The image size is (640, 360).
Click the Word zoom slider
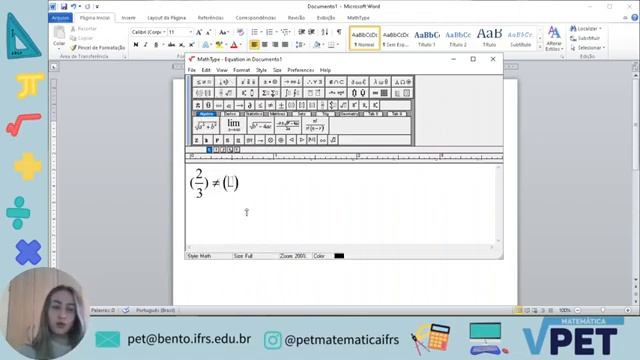(x=602, y=310)
